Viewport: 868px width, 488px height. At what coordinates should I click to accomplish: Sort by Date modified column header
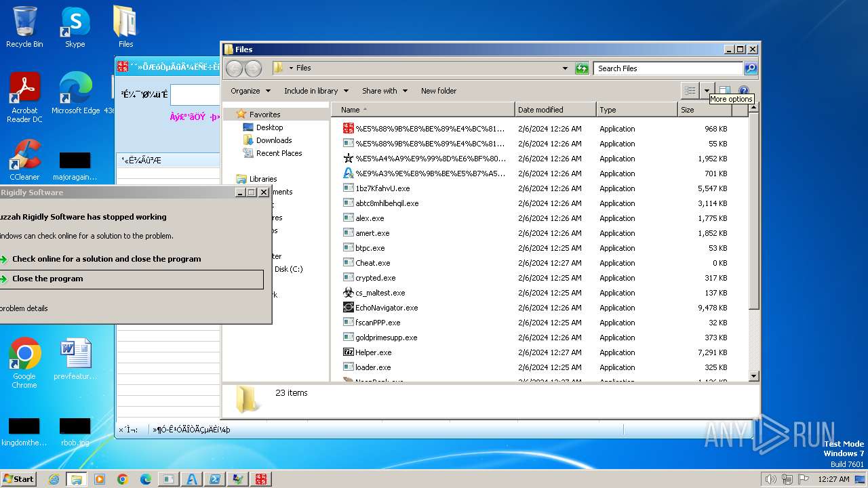click(x=555, y=110)
